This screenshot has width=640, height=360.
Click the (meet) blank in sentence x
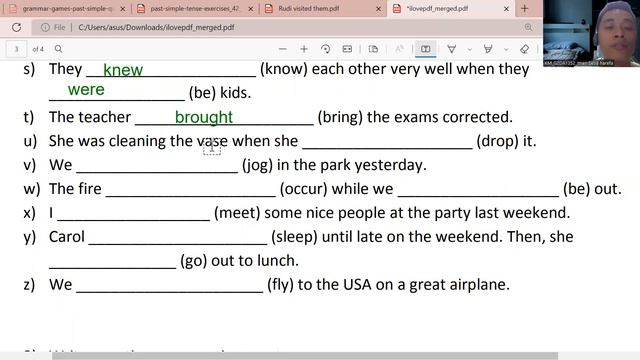tap(133, 214)
